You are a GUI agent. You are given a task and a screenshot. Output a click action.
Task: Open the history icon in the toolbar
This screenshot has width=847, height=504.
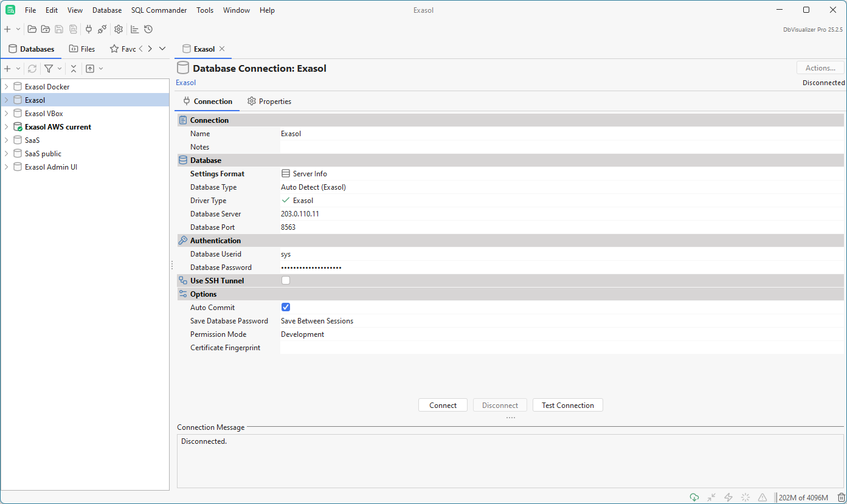click(x=148, y=29)
